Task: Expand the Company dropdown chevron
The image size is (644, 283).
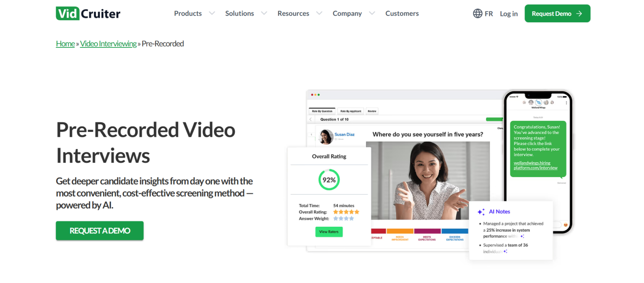Action: (372, 13)
